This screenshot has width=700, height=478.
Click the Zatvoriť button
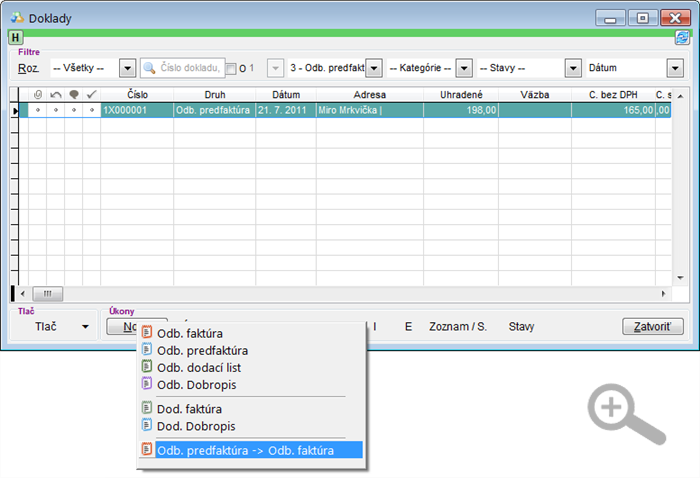coord(653,327)
